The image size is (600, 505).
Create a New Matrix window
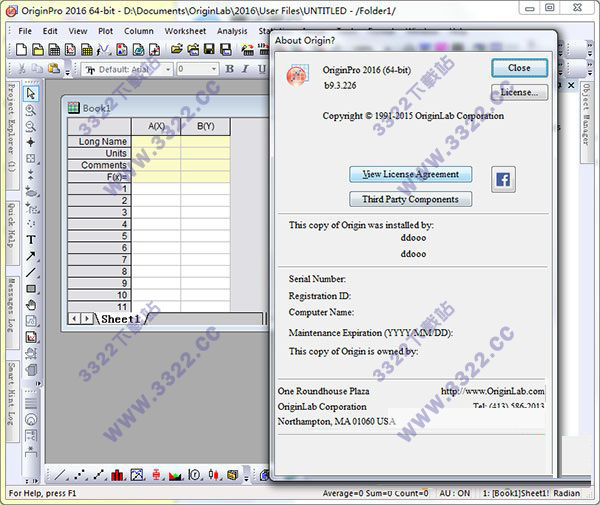(87, 49)
